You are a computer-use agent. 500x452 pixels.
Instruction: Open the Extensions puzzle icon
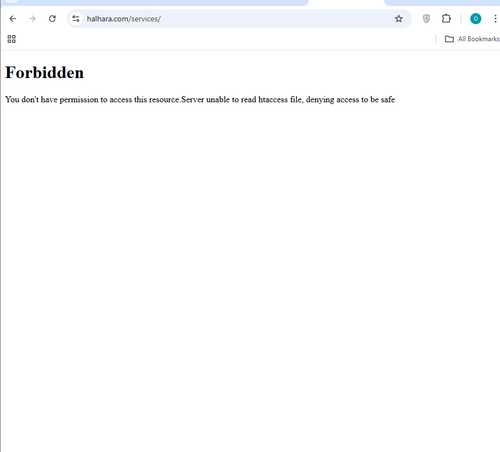pyautogui.click(x=446, y=19)
